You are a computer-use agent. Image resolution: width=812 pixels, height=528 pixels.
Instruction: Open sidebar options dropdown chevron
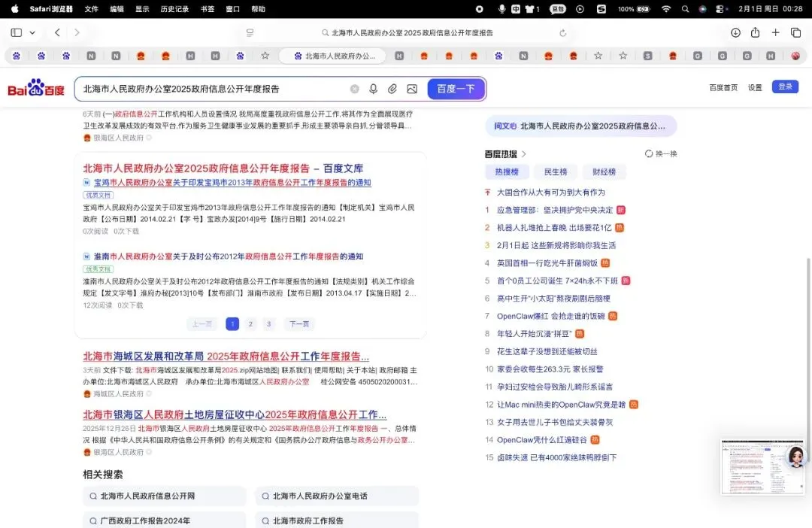pos(32,32)
